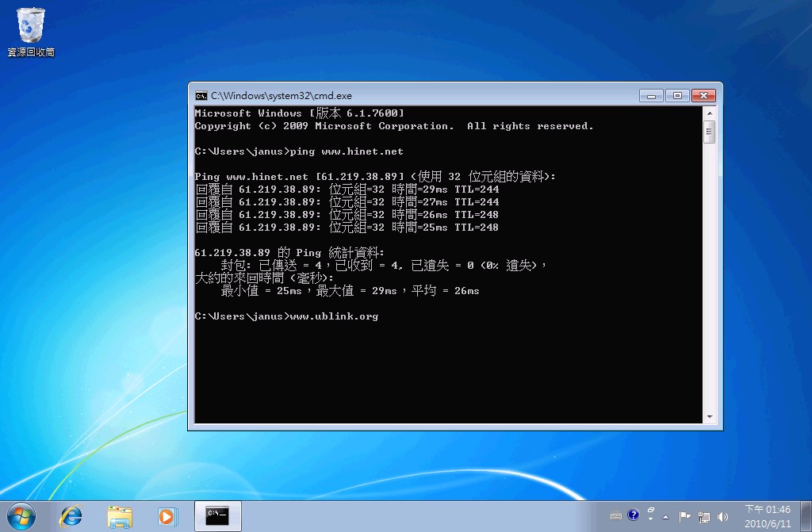Click the Show Desktop strip at the taskbar end
812x532 pixels.
pos(806,516)
